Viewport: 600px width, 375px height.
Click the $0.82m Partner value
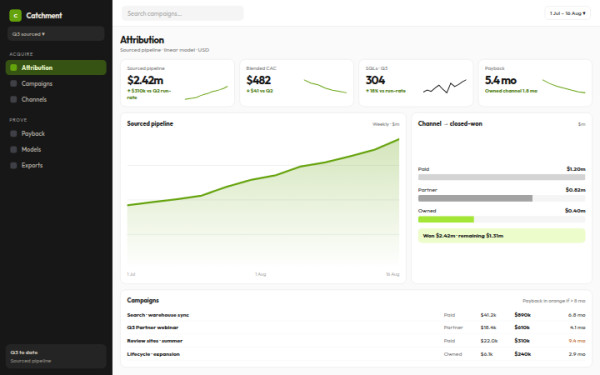click(576, 190)
